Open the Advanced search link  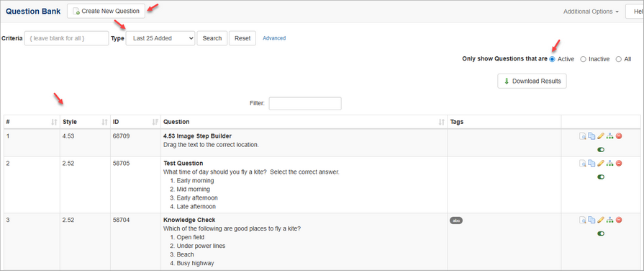point(274,38)
